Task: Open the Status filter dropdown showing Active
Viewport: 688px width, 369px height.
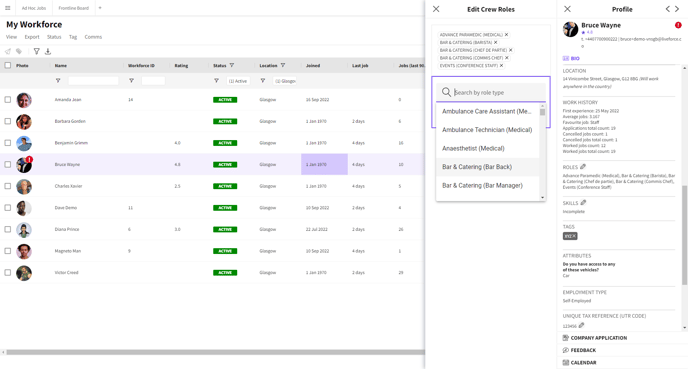Action: pos(238,81)
